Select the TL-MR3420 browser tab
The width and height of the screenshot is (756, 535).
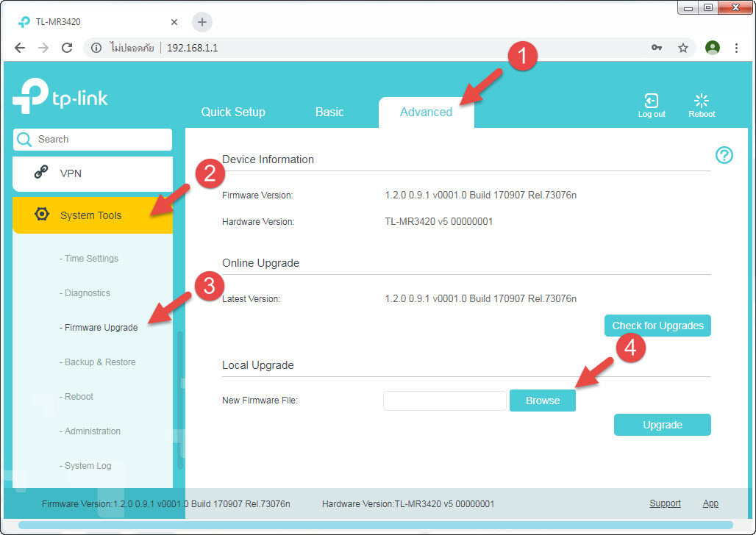[x=99, y=22]
